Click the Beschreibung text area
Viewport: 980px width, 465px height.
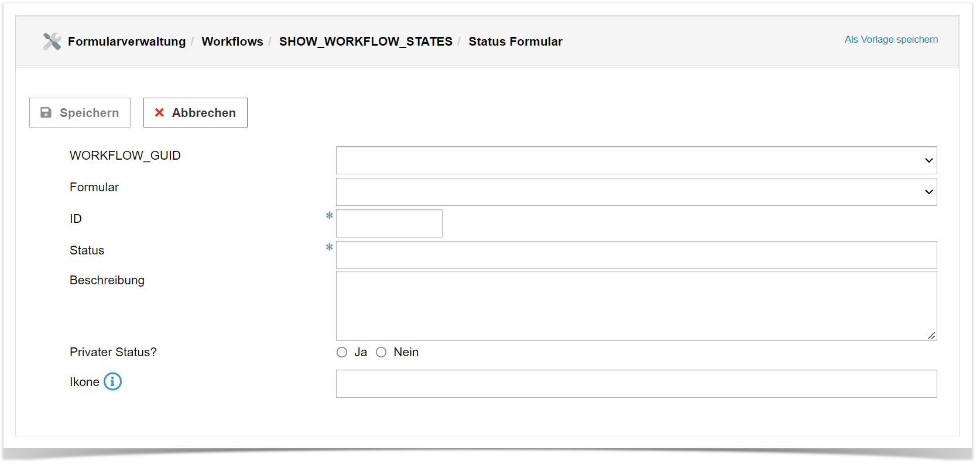pos(636,305)
